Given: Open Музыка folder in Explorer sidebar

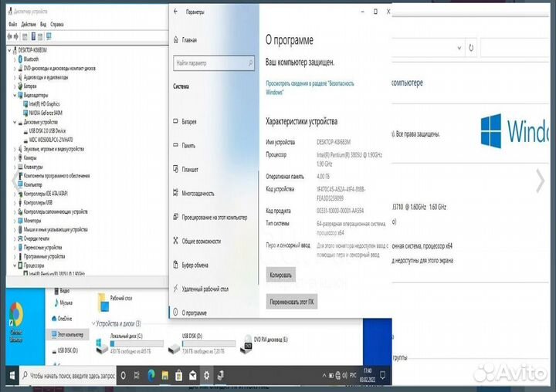Looking at the screenshot, I should 63,302.
